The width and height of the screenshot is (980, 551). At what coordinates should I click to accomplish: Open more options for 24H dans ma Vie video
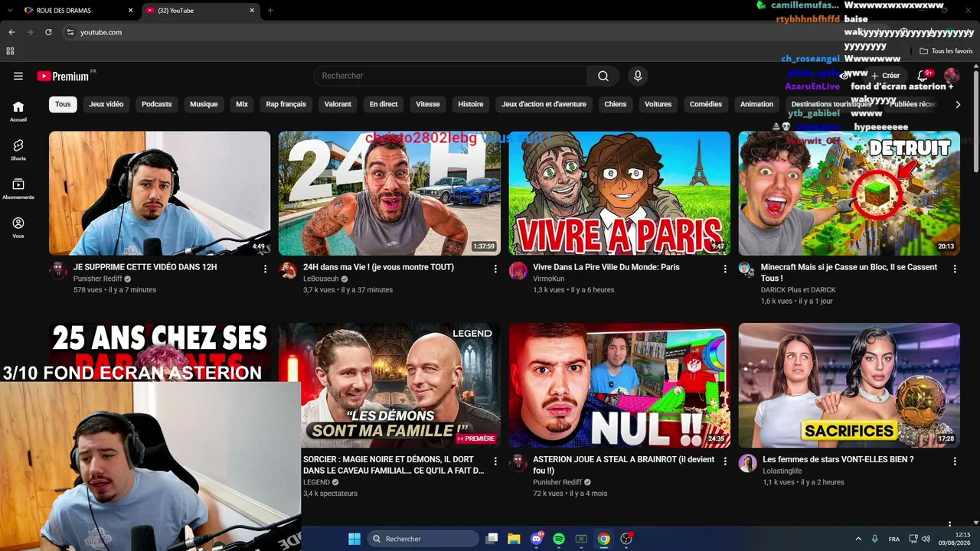[495, 269]
